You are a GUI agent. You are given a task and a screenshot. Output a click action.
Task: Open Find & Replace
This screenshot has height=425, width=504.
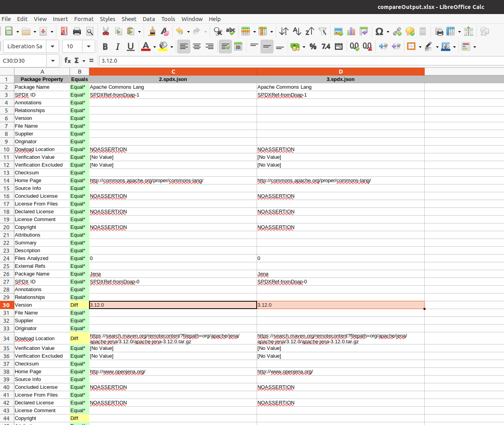(218, 32)
